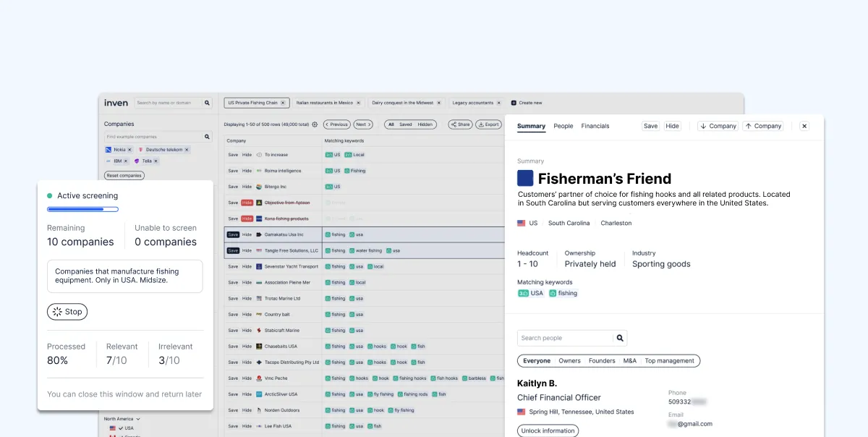
Task: Click magnifier icon in Find example companies field
Action: tap(207, 137)
